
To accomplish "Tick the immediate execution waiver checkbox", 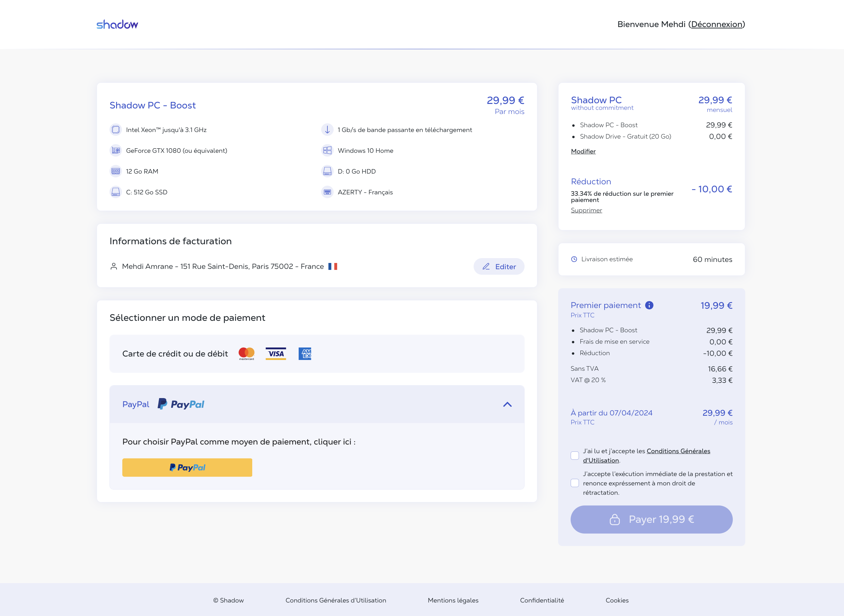I will point(575,483).
